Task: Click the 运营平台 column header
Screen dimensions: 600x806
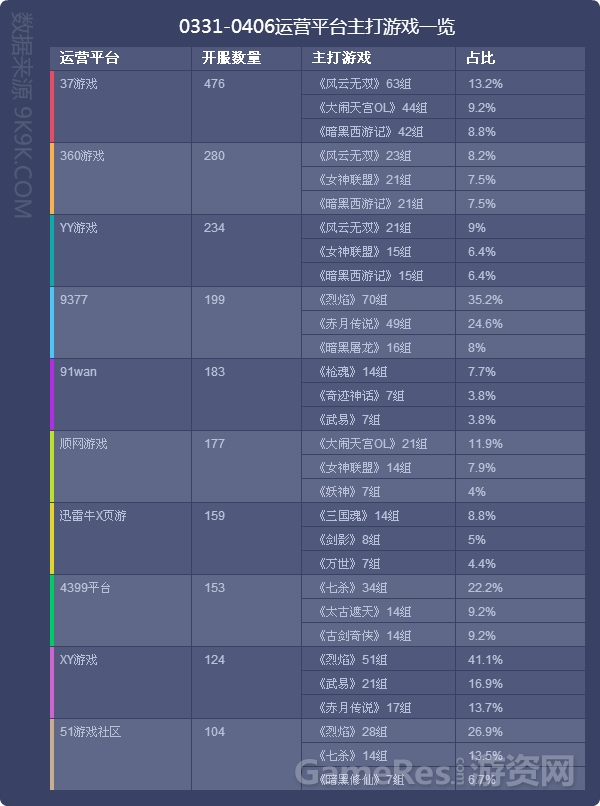Action: click(121, 58)
